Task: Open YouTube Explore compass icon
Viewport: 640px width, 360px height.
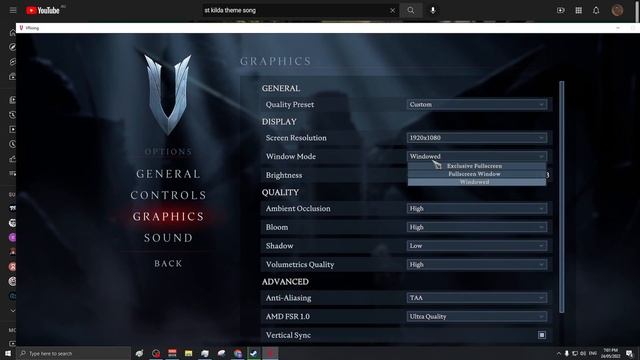Action: click(x=13, y=47)
